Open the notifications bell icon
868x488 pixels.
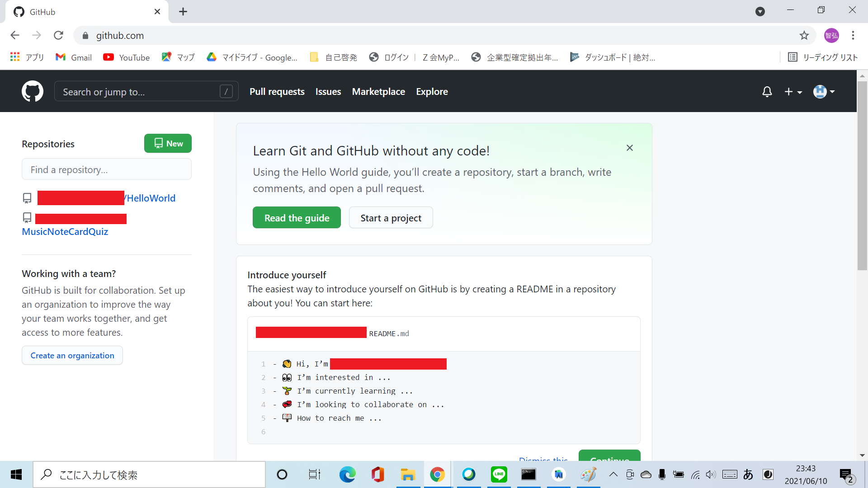(767, 92)
